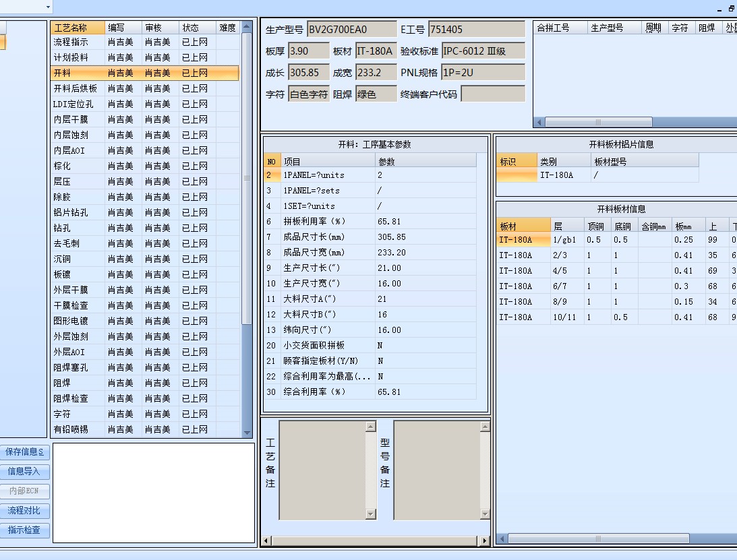Select the 内层干膜 process row
The width and height of the screenshot is (737, 560).
145,120
